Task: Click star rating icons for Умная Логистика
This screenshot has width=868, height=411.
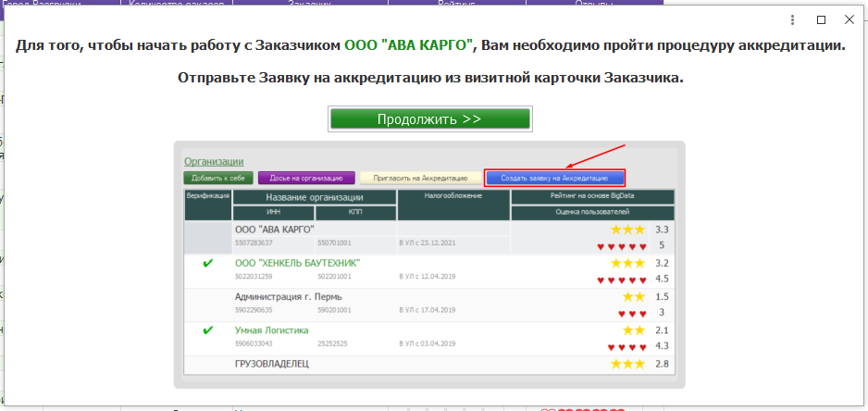Action: coord(634,330)
